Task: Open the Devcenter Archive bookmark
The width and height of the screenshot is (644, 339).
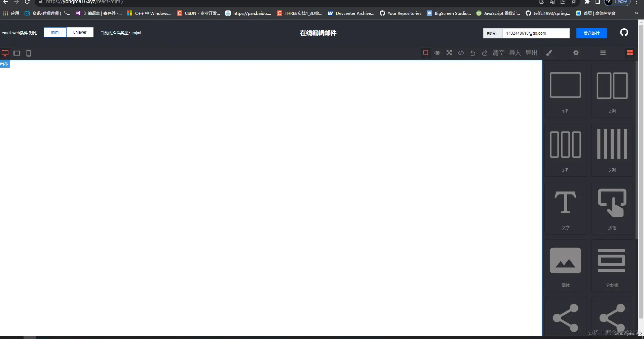Action: tap(351, 13)
